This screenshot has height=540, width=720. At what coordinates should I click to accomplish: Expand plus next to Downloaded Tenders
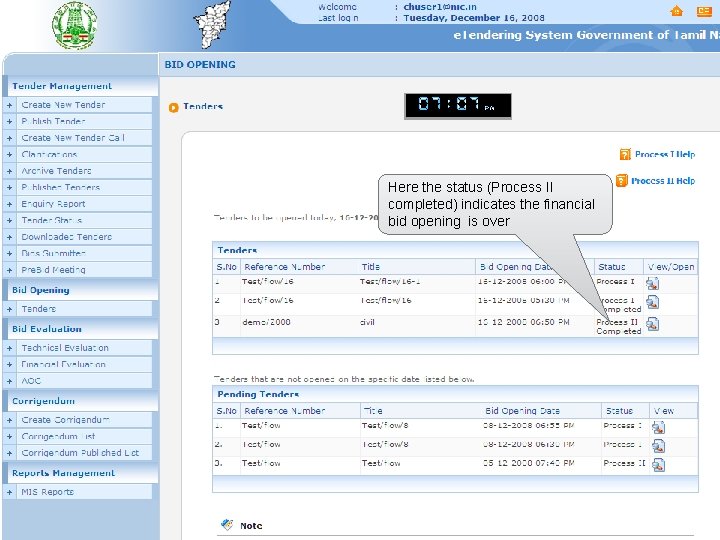coord(9,237)
